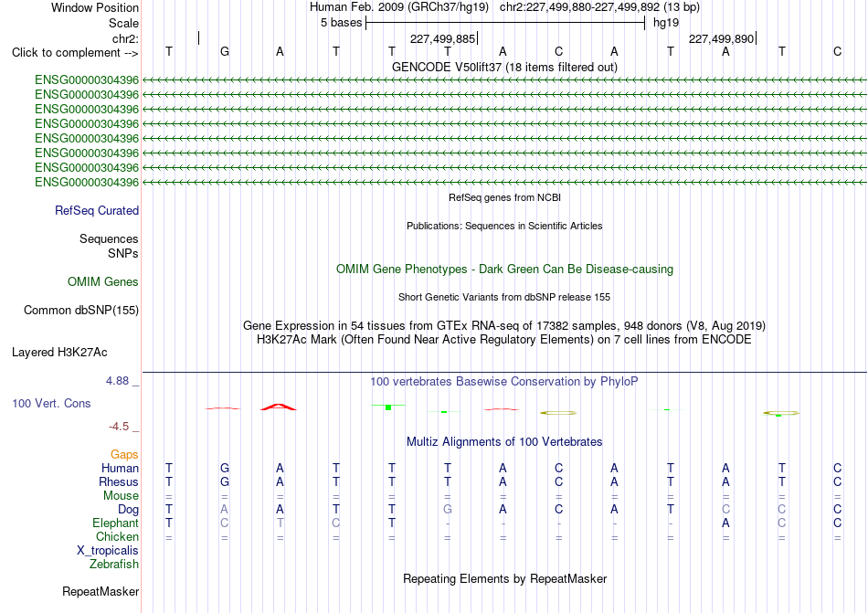Open the OMIM Genes track label
Viewport: 868px width, 613px height.
coord(103,282)
